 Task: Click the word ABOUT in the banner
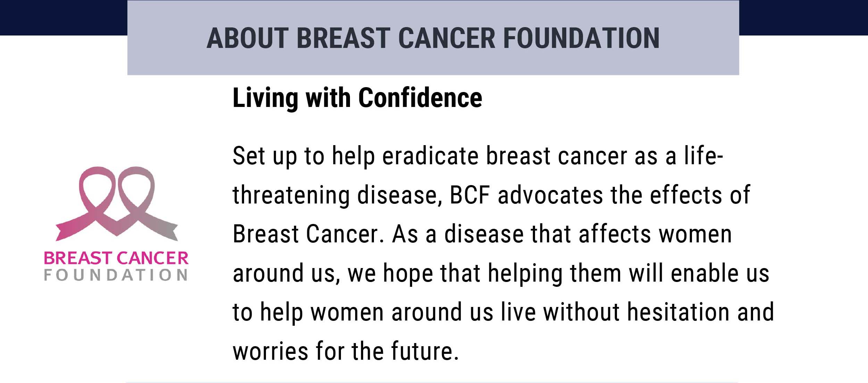click(x=248, y=38)
